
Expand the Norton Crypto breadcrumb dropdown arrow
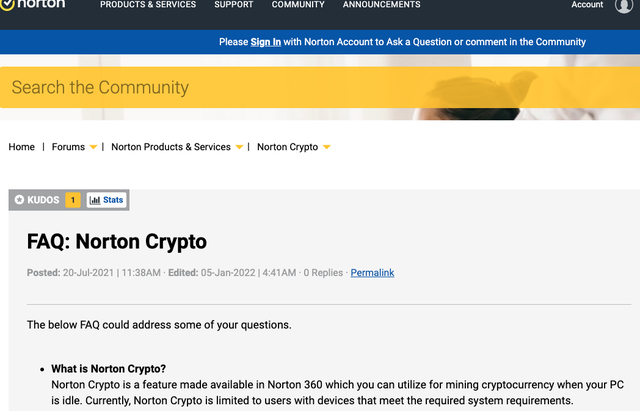326,148
